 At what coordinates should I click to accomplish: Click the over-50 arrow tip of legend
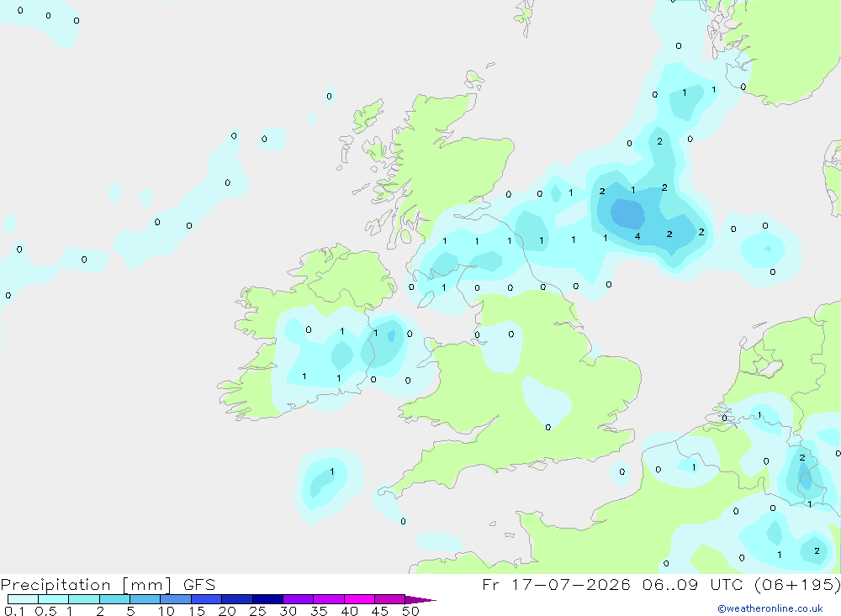pyautogui.click(x=420, y=600)
